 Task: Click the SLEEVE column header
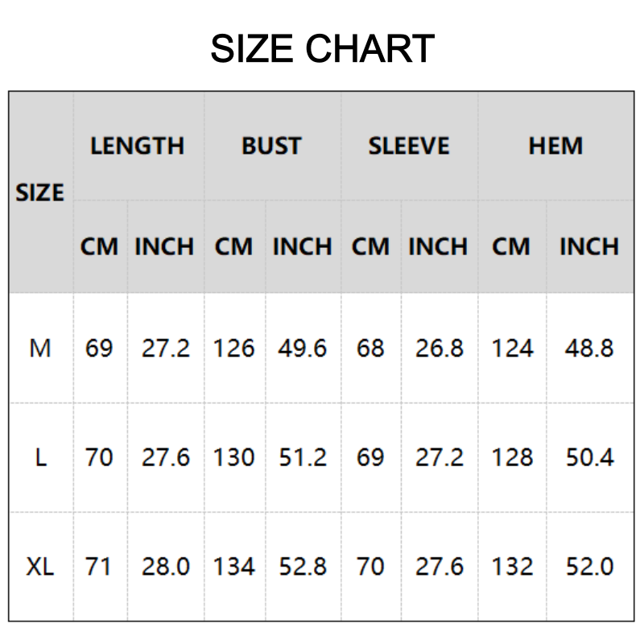pyautogui.click(x=409, y=146)
